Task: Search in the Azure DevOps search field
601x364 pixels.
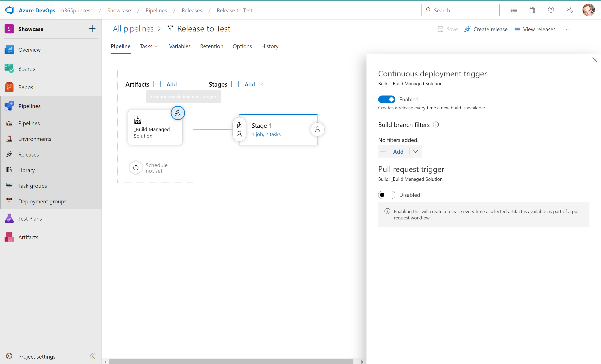Action: click(x=460, y=10)
